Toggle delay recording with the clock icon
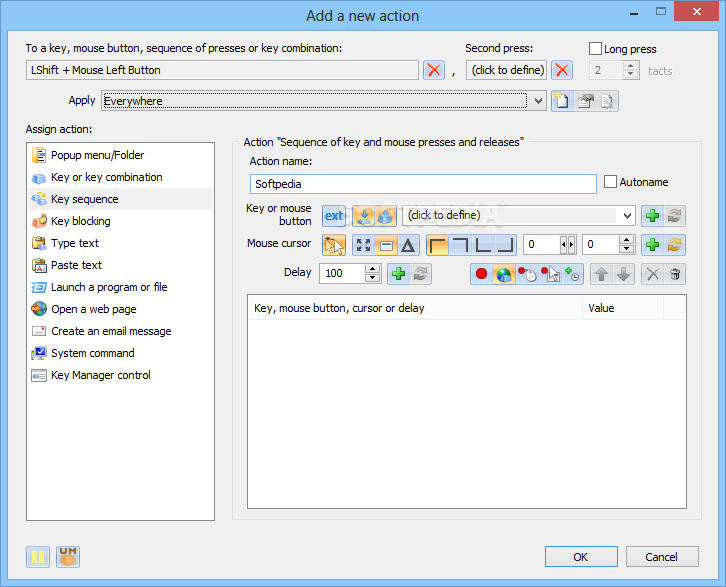This screenshot has height=587, width=726. [x=572, y=274]
